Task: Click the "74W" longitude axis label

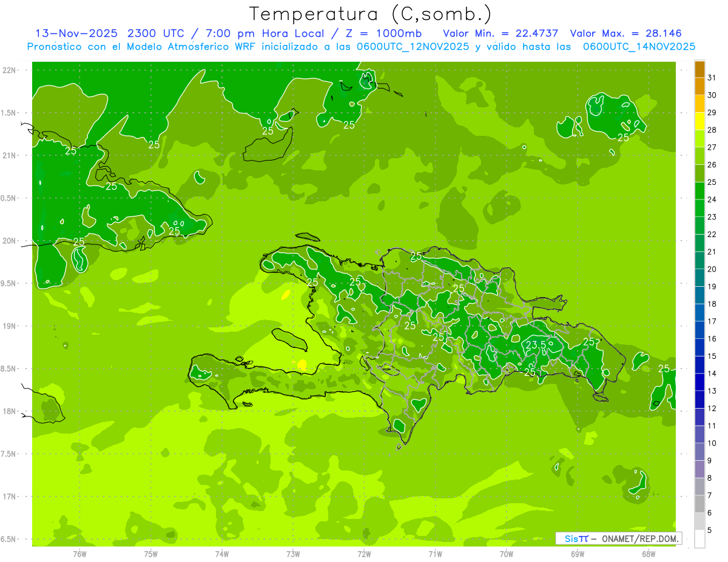Action: pos(222,554)
